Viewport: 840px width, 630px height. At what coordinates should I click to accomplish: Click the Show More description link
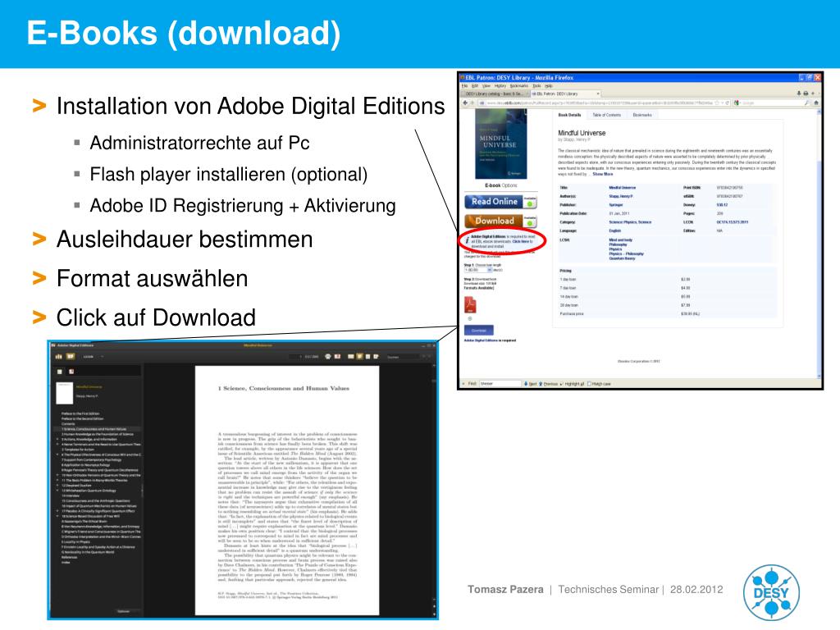coord(603,174)
